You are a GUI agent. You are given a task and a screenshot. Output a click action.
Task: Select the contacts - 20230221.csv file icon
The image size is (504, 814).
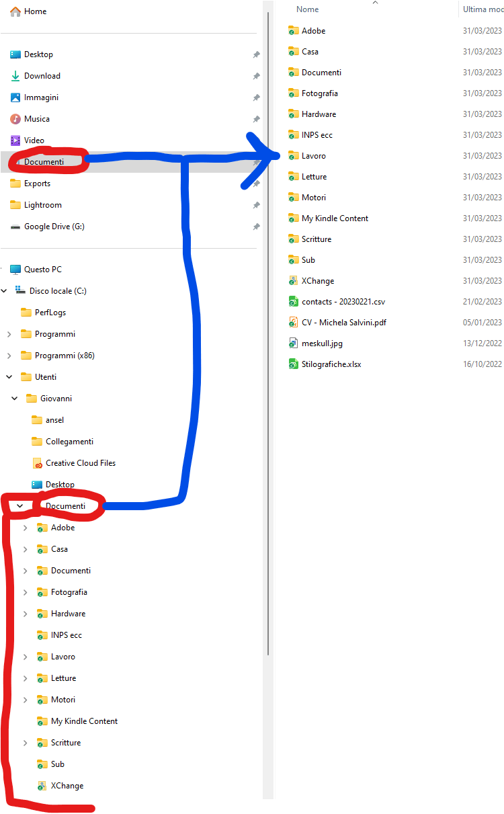click(293, 302)
